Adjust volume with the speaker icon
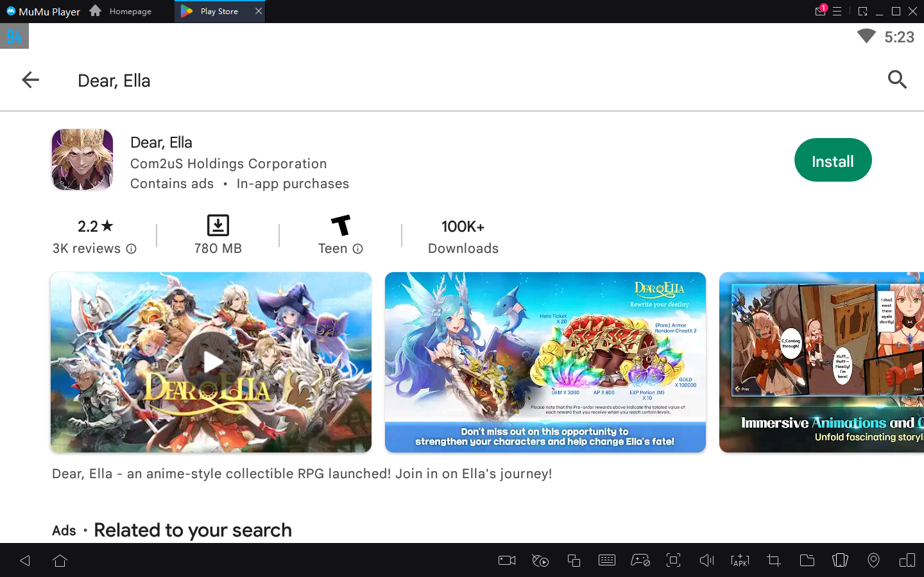This screenshot has width=924, height=577. click(706, 560)
